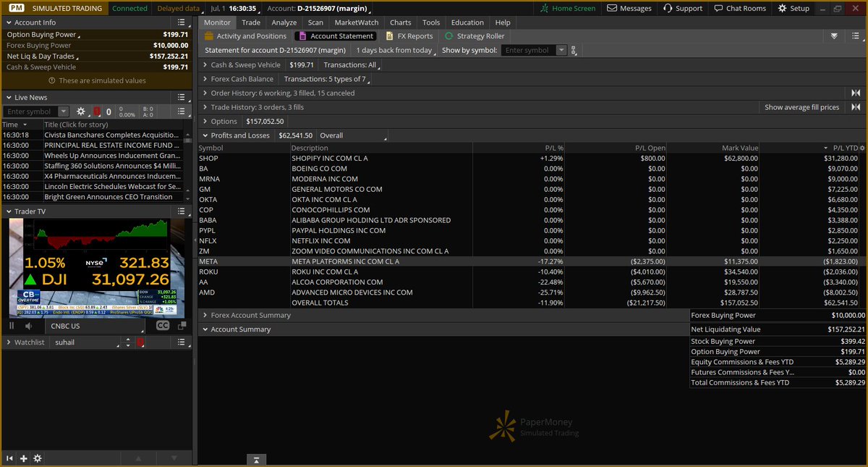Collapse Profits and Losses section
868x467 pixels.
pos(205,135)
